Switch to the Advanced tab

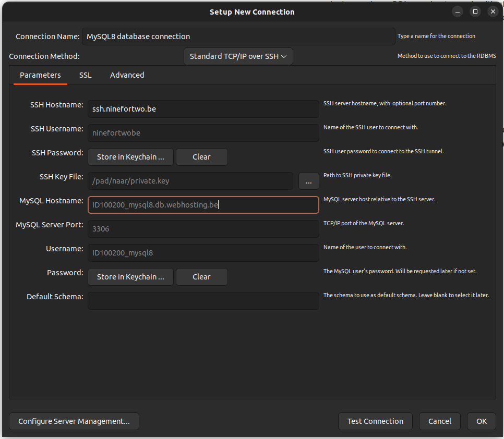[127, 75]
